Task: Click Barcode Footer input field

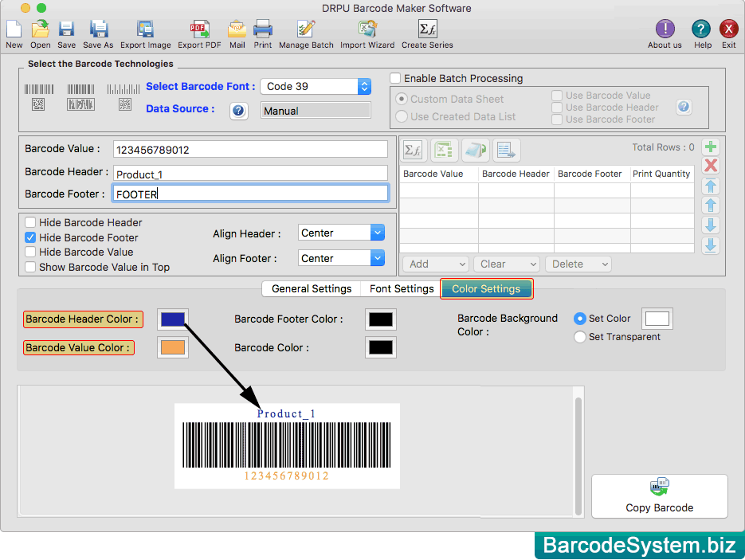Action: [250, 194]
